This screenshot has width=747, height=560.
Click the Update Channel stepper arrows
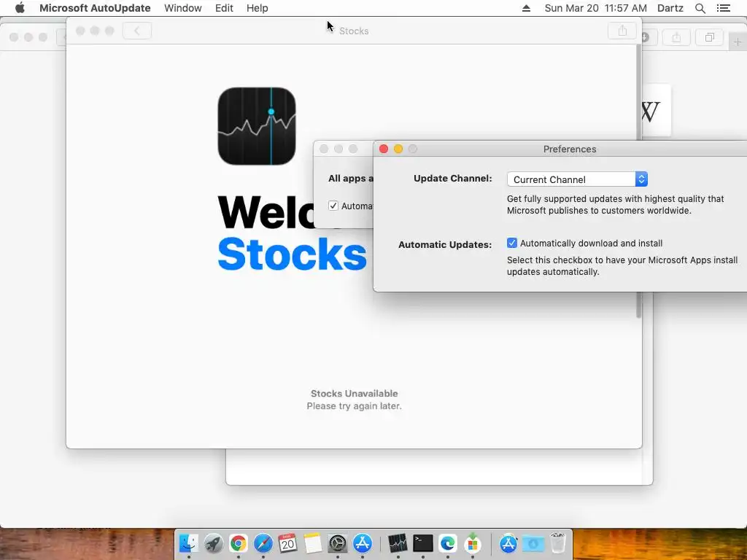coord(641,179)
